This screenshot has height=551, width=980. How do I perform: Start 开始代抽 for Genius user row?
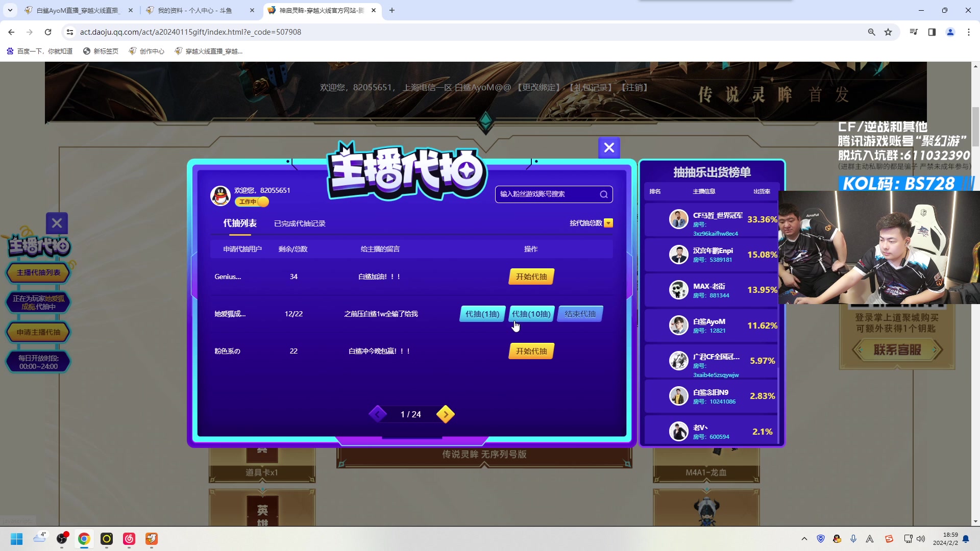[x=531, y=277]
